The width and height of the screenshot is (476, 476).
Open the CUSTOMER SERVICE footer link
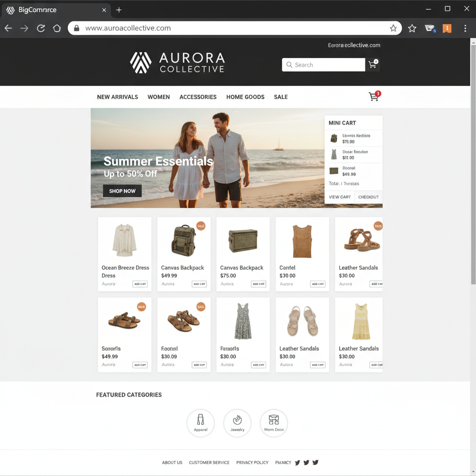coord(209,463)
